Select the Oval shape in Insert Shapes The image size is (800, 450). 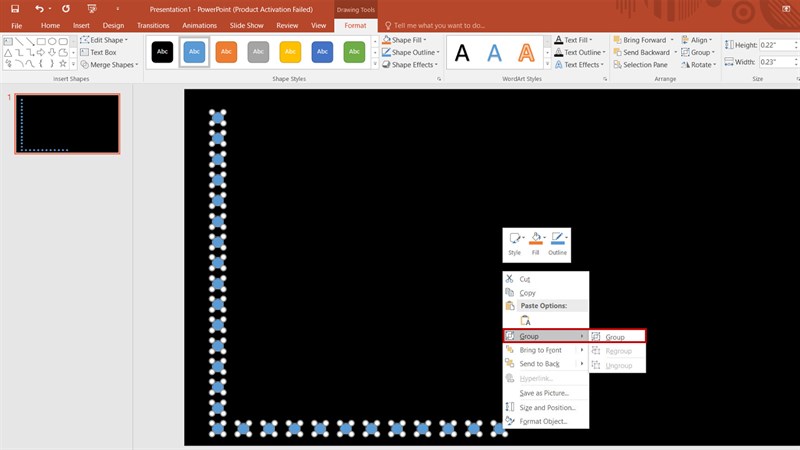pos(52,41)
